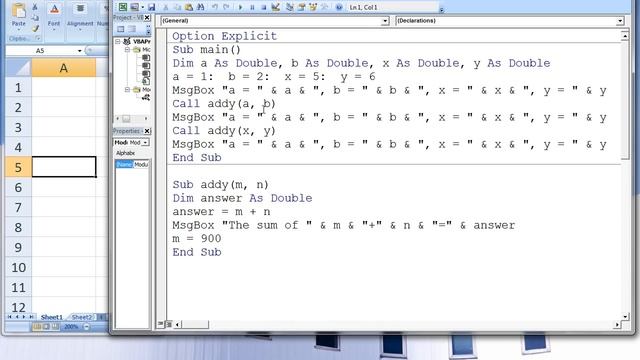Open the Object Browser toolbar icon
The image size is (640, 360).
coord(313,7)
